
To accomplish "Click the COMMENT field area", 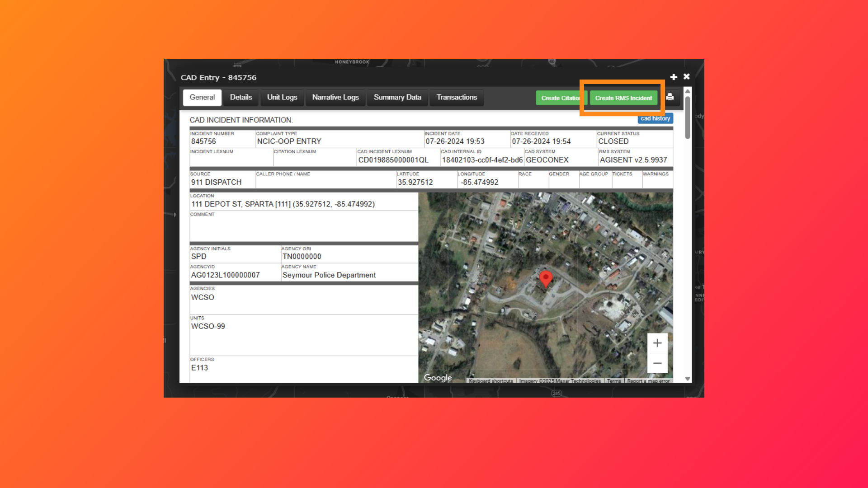I will (x=304, y=226).
